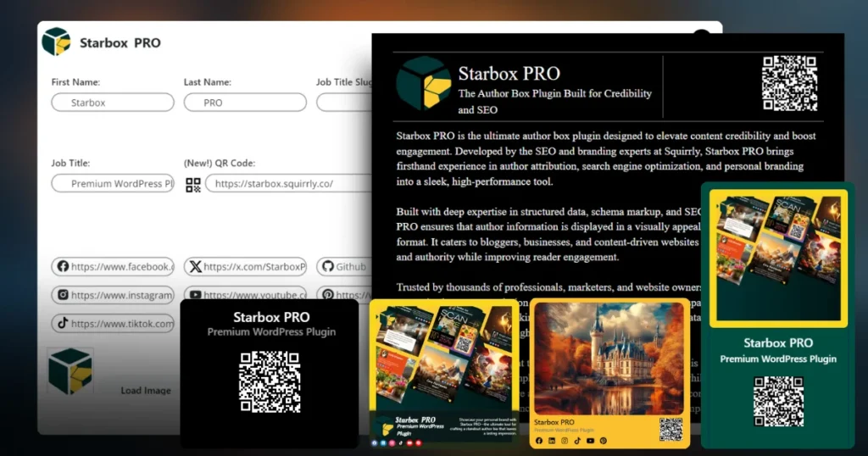868x456 pixels.
Task: Click the small Pinterest icon under the collage card
Action: (x=419, y=442)
